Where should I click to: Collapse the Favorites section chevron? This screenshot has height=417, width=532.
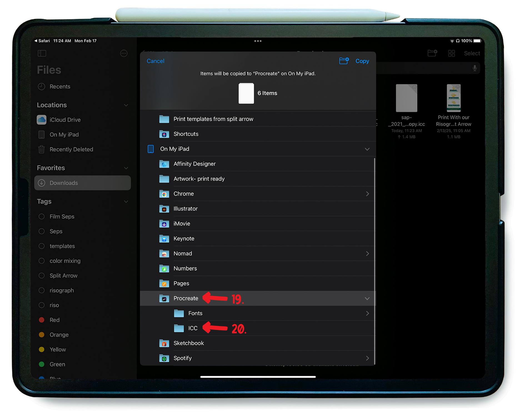click(x=126, y=168)
